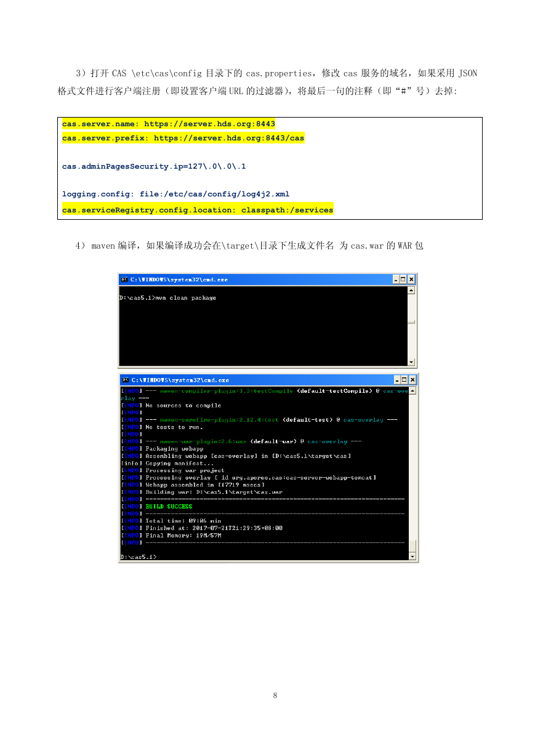Click the "Webapp assembled in [17719 msecs]" line
Screen dimensions: 535x756
coord(193,485)
